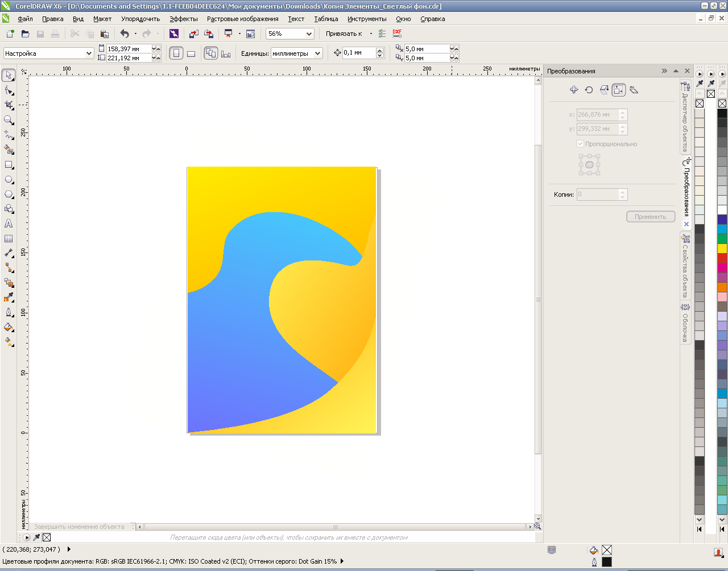Pick the red swatch in the palette
Image resolution: width=728 pixels, height=571 pixels.
pyautogui.click(x=722, y=258)
